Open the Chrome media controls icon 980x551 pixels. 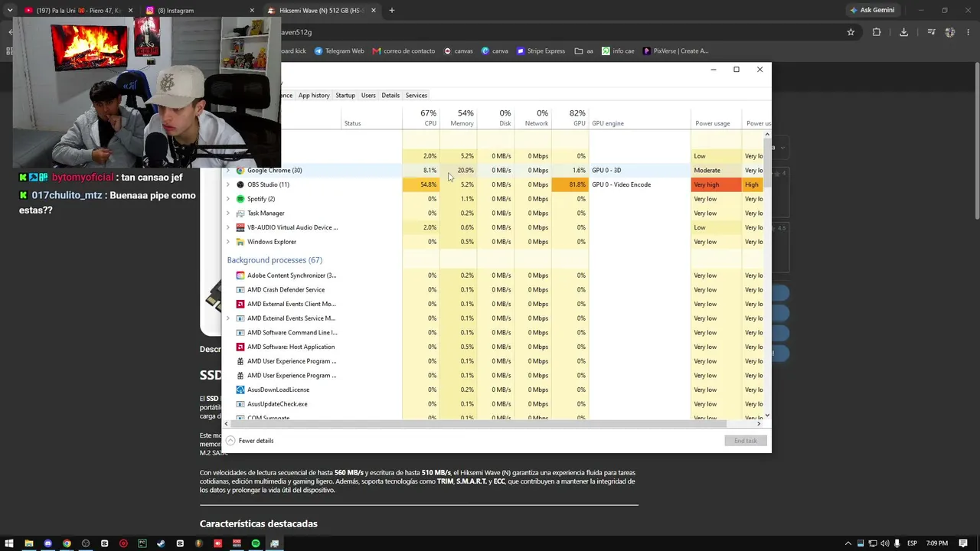[931, 32]
